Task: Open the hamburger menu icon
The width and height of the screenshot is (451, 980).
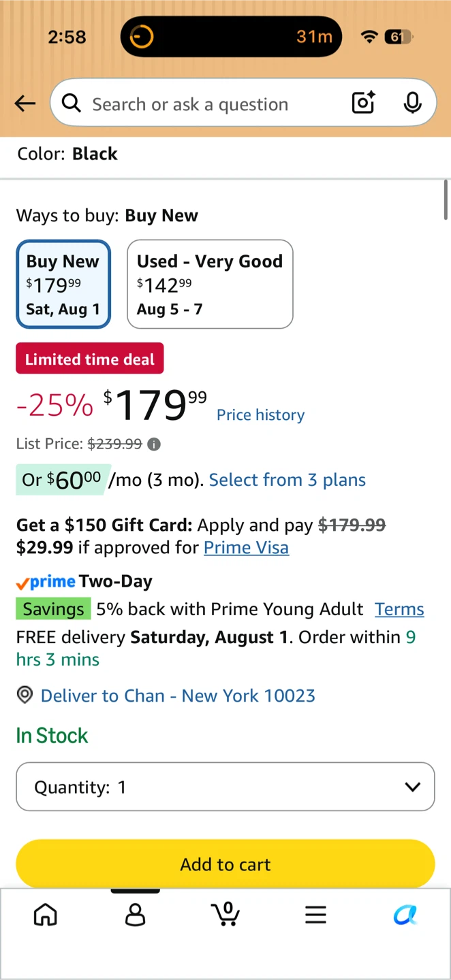Action: click(315, 915)
